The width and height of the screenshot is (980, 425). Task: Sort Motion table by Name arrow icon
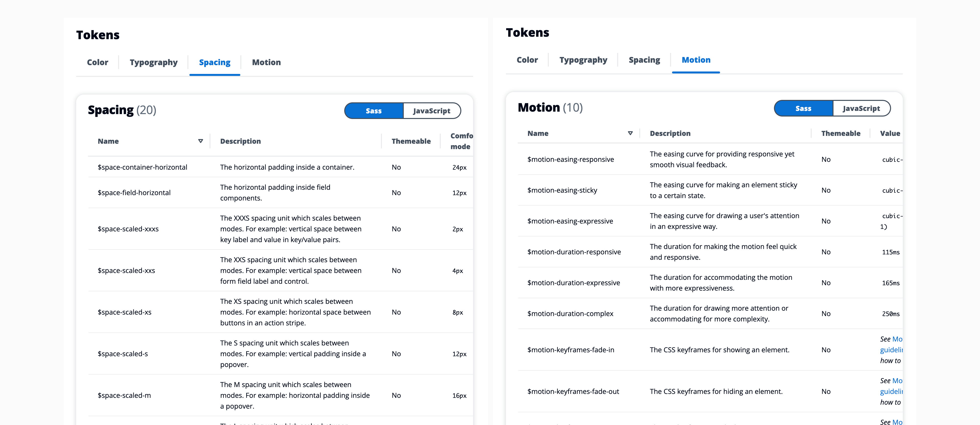click(630, 133)
